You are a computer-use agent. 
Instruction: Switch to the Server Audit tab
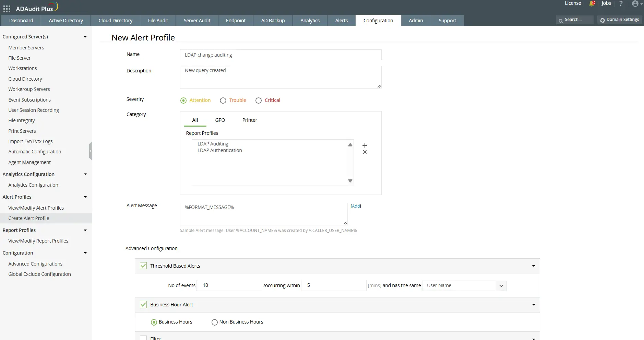point(197,20)
